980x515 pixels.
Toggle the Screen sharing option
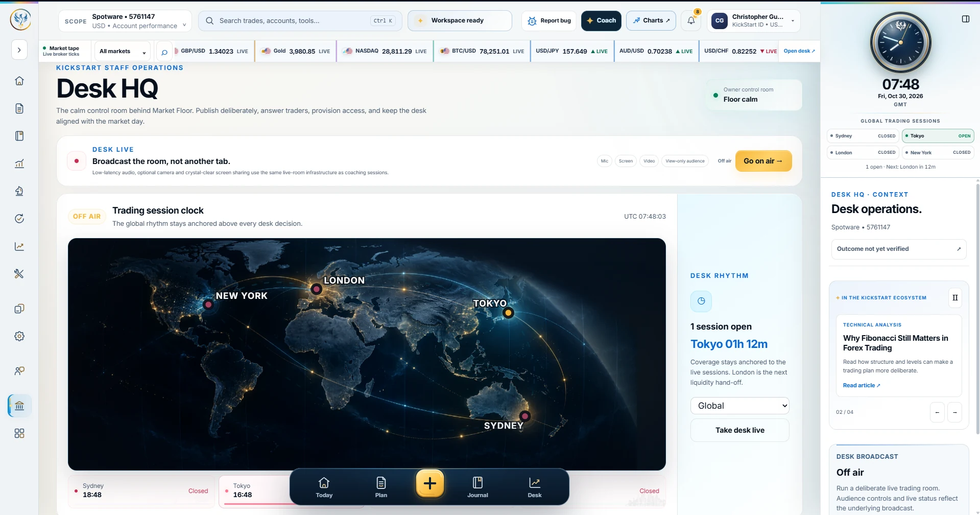pyautogui.click(x=626, y=161)
